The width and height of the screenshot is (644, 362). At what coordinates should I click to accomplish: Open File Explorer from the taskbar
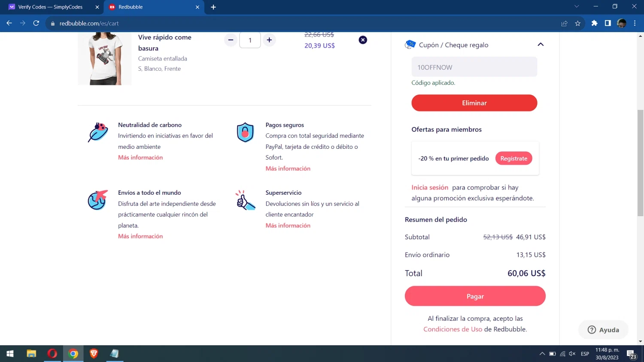(x=31, y=353)
